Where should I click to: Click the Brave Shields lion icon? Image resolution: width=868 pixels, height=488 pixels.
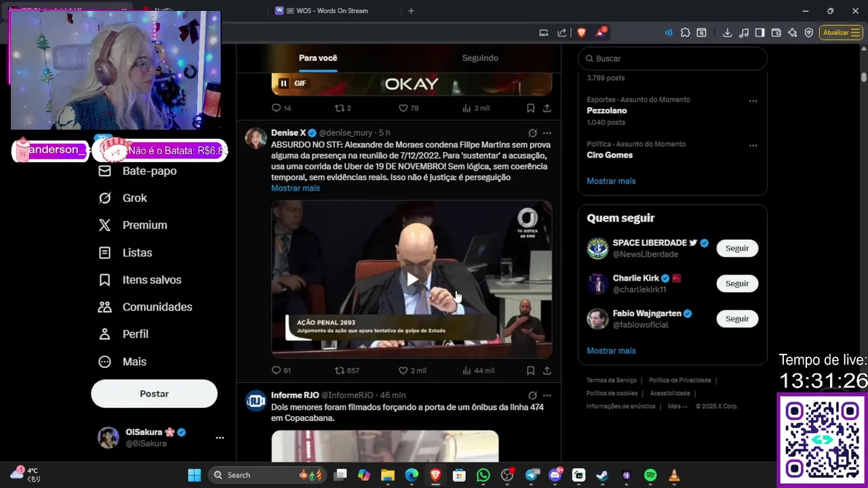click(581, 33)
